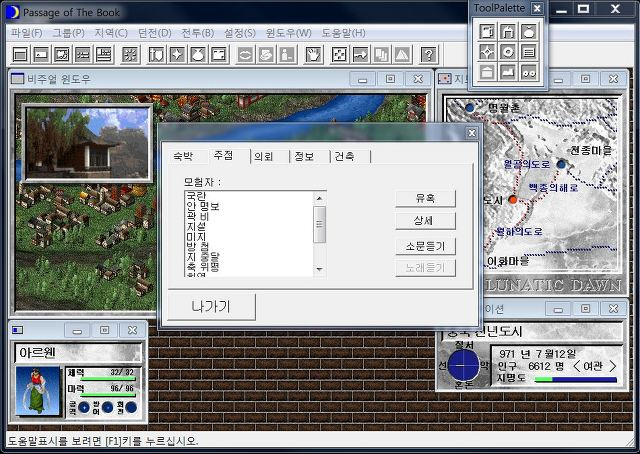
Task: Open the 지역(C) menu
Action: [x=111, y=33]
